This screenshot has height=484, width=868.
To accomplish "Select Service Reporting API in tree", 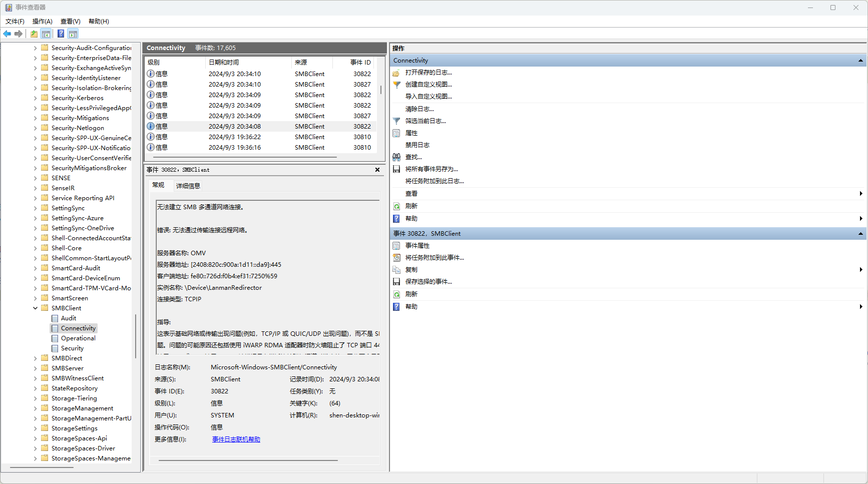I will [83, 198].
